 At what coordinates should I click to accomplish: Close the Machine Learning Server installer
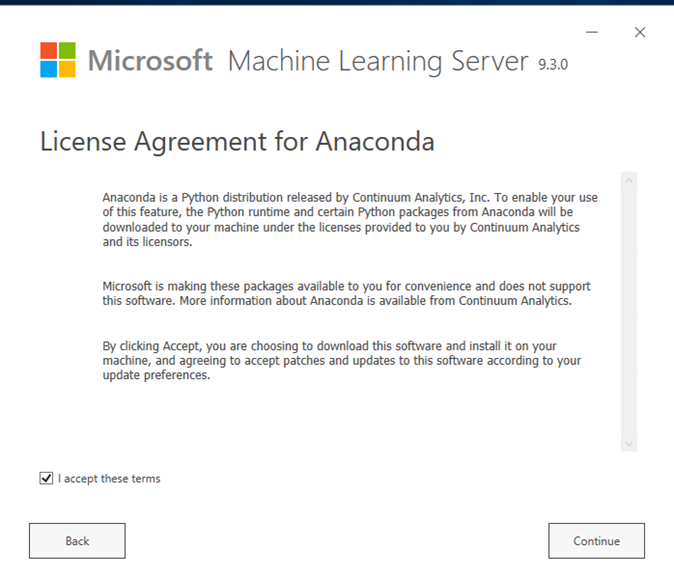pos(640,32)
